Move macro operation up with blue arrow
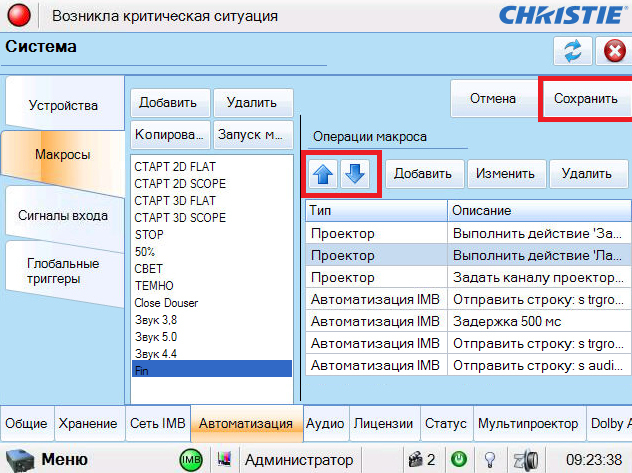This screenshot has height=473, width=632. coord(323,174)
